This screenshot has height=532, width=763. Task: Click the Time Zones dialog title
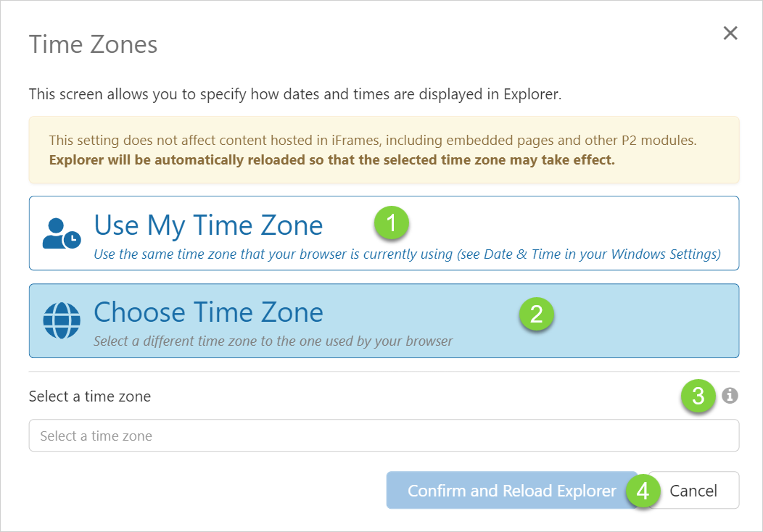[x=93, y=44]
